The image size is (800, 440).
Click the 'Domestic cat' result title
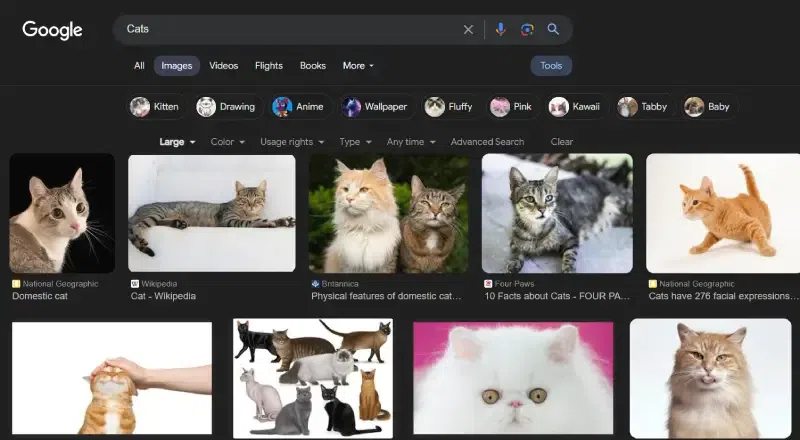tap(40, 296)
